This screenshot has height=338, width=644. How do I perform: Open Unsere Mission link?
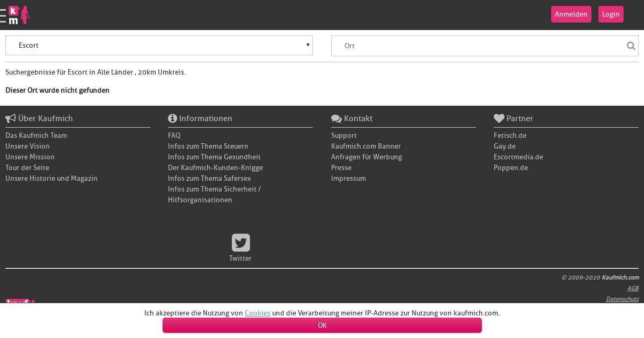click(30, 157)
